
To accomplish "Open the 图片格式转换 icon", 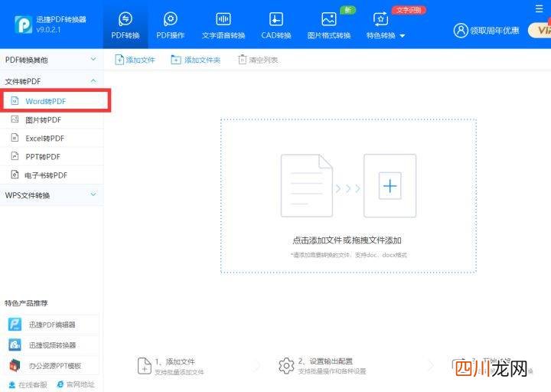I will click(x=329, y=19).
